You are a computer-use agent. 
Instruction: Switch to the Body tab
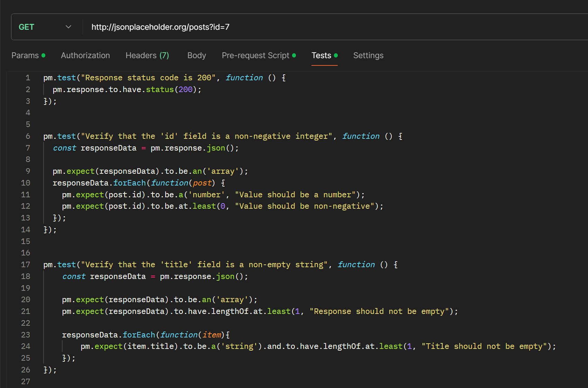tap(196, 55)
